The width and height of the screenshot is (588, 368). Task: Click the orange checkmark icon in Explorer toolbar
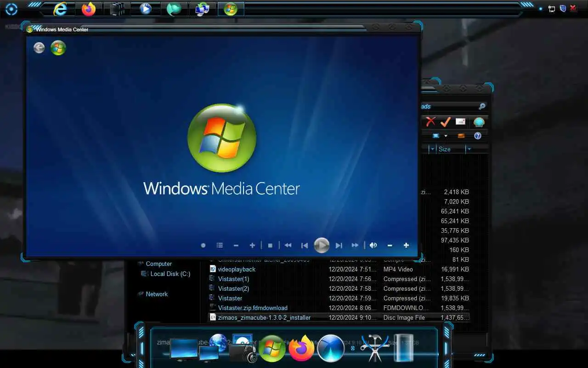tap(445, 122)
